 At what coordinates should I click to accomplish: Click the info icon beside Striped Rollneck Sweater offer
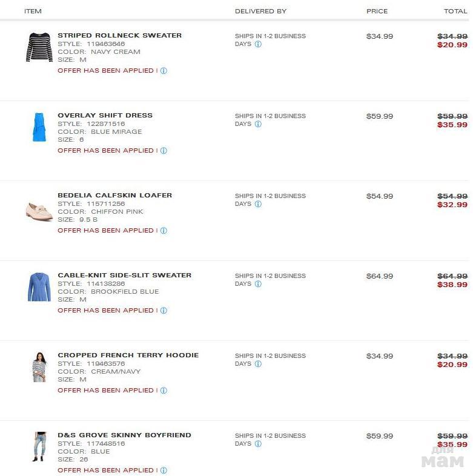pos(164,71)
